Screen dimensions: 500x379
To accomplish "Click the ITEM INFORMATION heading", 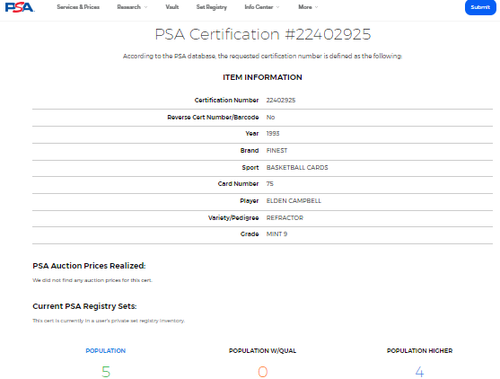I will tap(263, 77).
